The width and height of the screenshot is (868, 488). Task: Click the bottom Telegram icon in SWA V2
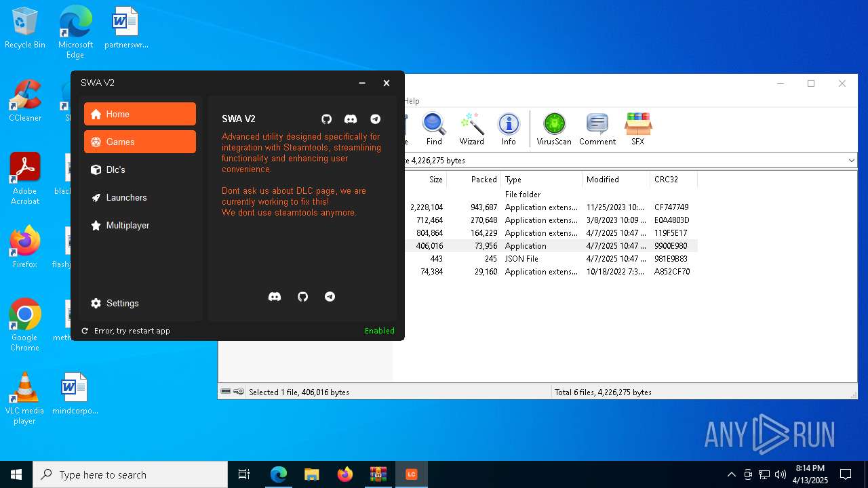tap(330, 296)
